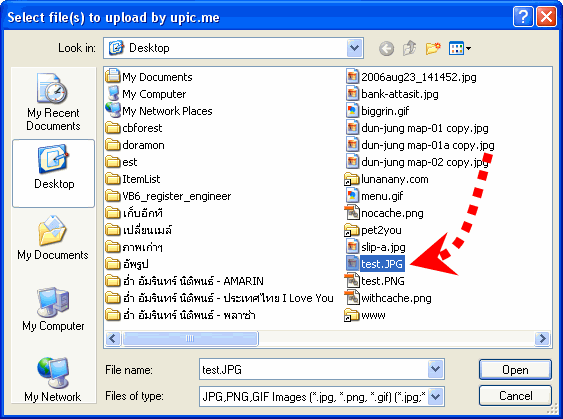Select file slip-a.jpg
The width and height of the screenshot is (563, 419).
376,247
